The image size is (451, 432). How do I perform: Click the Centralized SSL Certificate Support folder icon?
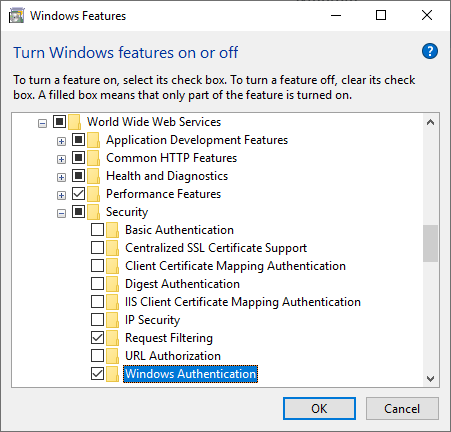113,248
